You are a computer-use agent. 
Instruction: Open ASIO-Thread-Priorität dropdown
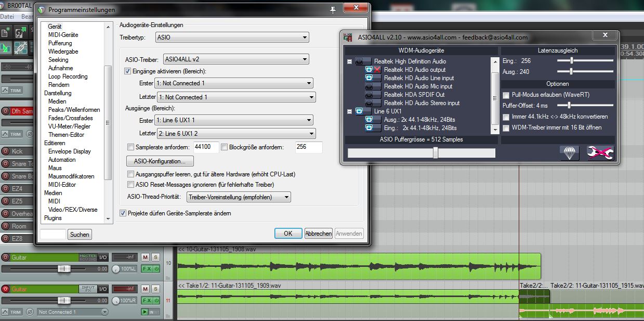pos(239,197)
